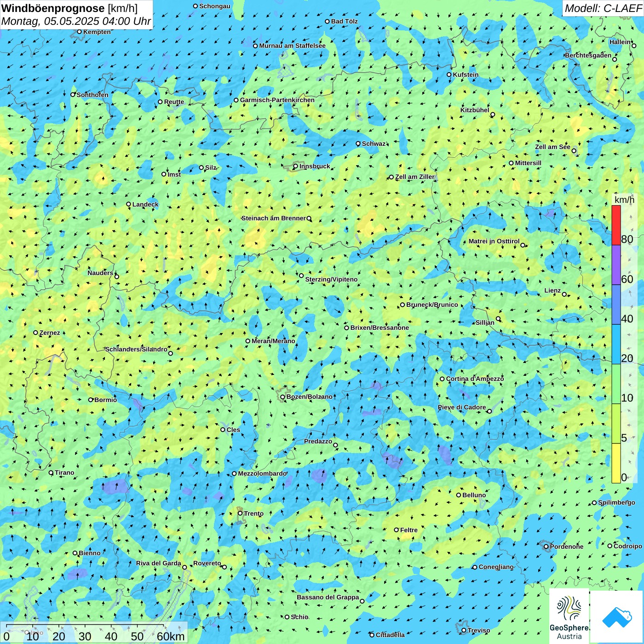Image resolution: width=644 pixels, height=644 pixels.
Task: Click the Cittadella label
Action: (x=391, y=635)
